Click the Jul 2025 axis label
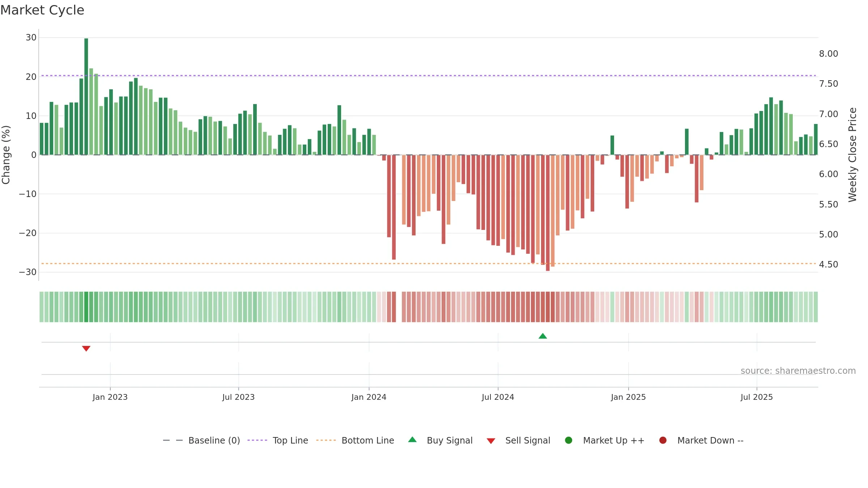This screenshot has height=488, width=868. click(757, 397)
